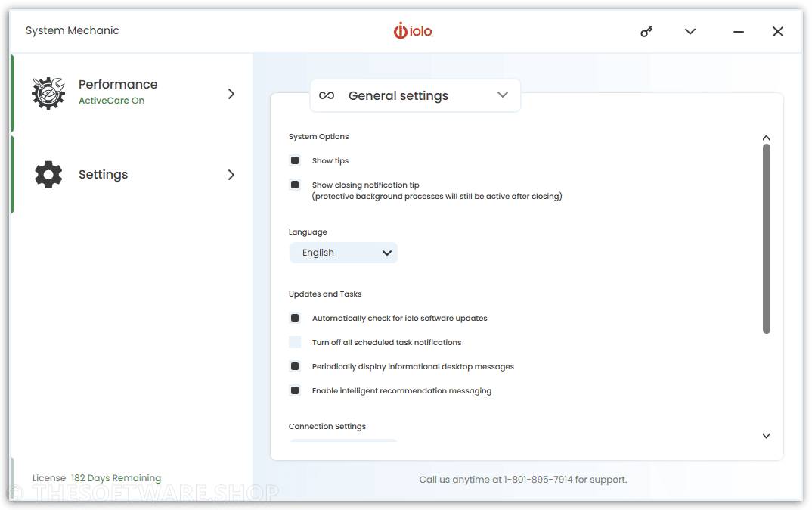Screen dimensions: 812x510
Task: Expand the Performance arrow
Action: click(231, 94)
